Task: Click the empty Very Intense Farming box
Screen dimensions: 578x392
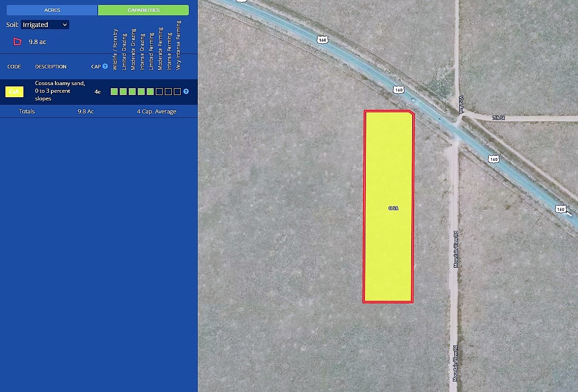Action: (177, 92)
